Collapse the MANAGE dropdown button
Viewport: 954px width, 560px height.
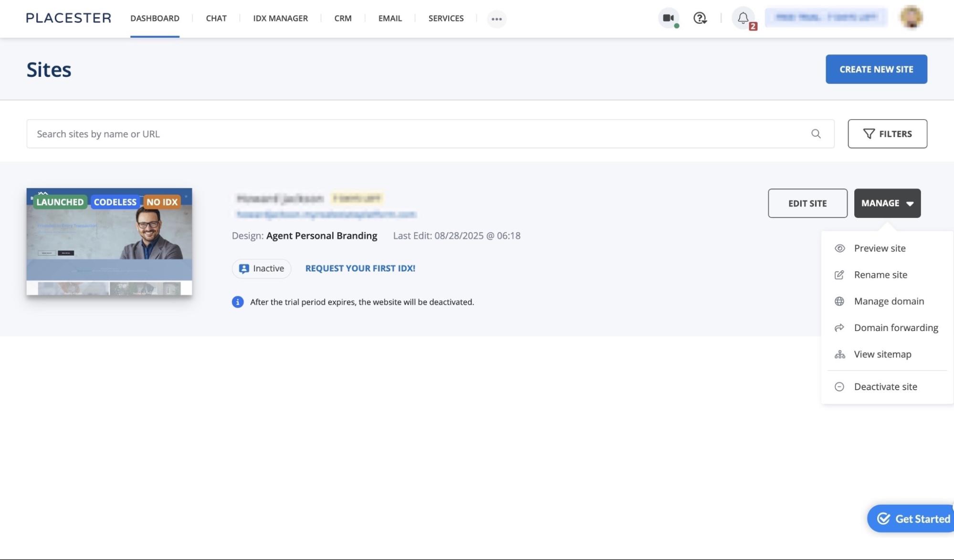(x=887, y=203)
